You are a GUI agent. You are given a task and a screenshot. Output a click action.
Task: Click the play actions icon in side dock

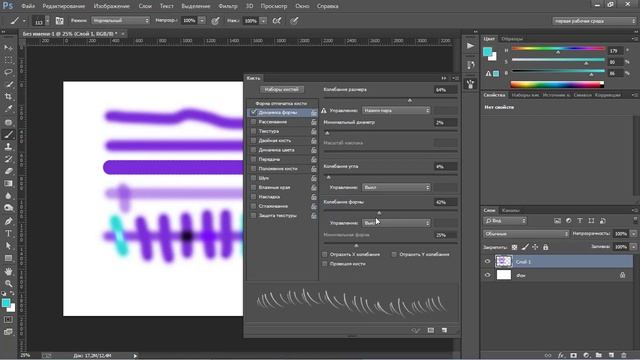(x=470, y=46)
